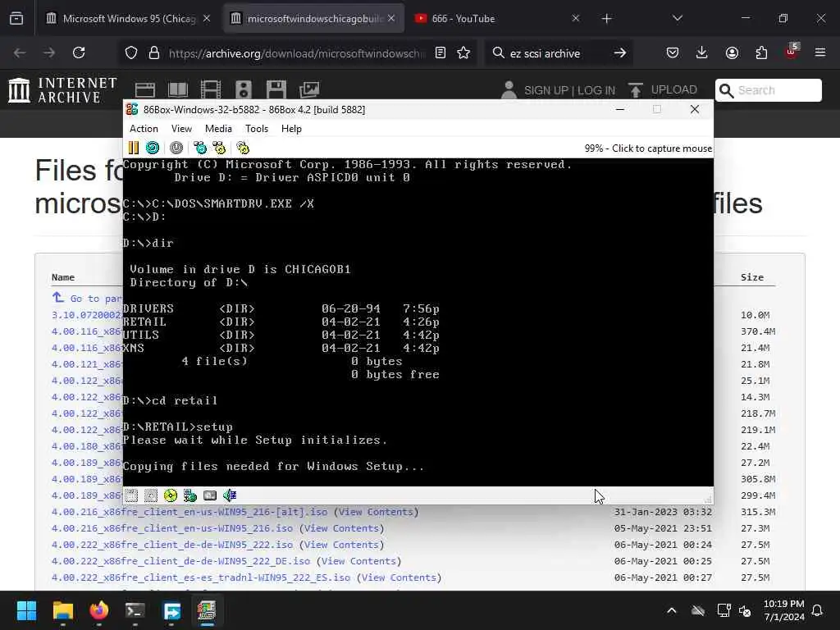Open the 86Box Action menu
This screenshot has width=840, height=630.
click(144, 129)
